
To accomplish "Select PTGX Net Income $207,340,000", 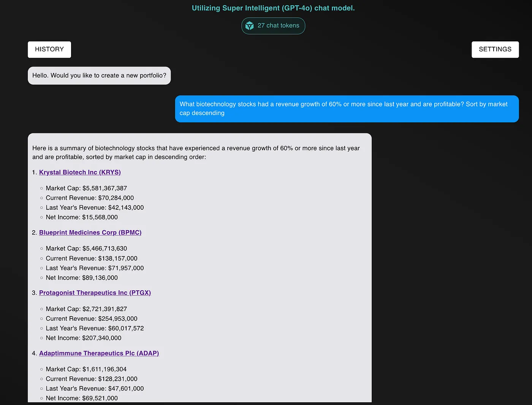I will 84,338.
